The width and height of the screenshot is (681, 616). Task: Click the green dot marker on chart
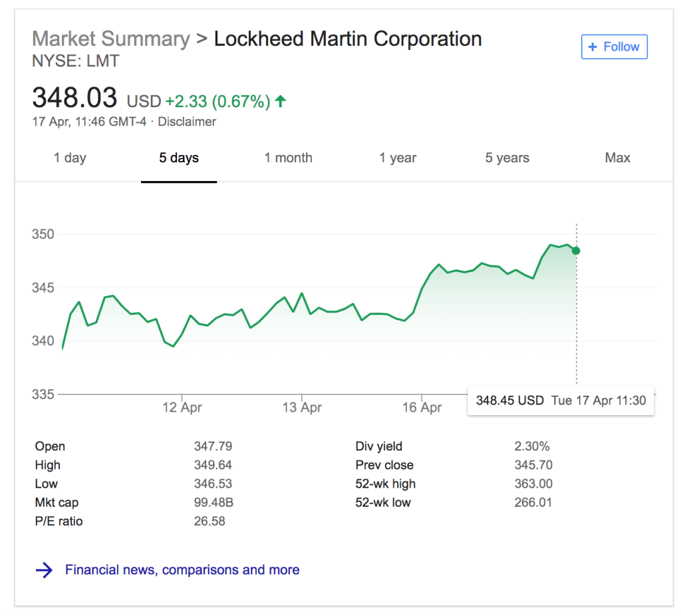pyautogui.click(x=576, y=251)
